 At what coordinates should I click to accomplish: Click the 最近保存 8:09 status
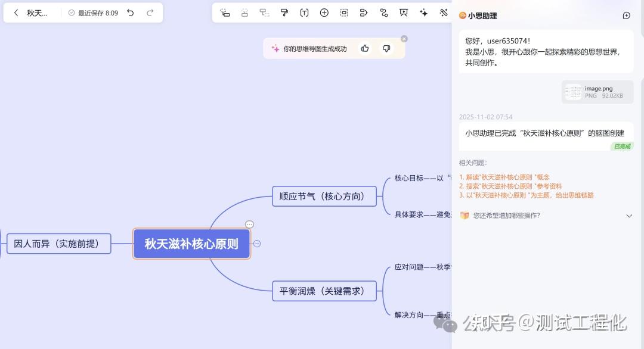click(93, 13)
